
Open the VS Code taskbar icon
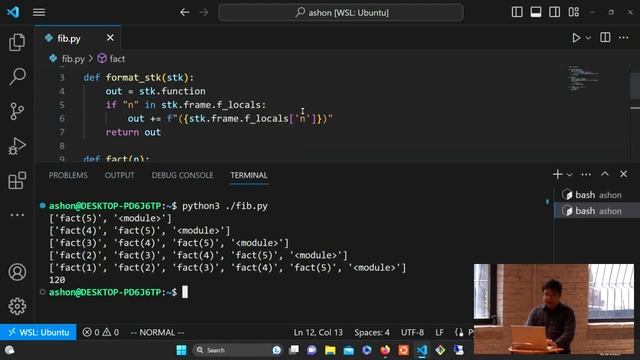pyautogui.click(x=422, y=350)
